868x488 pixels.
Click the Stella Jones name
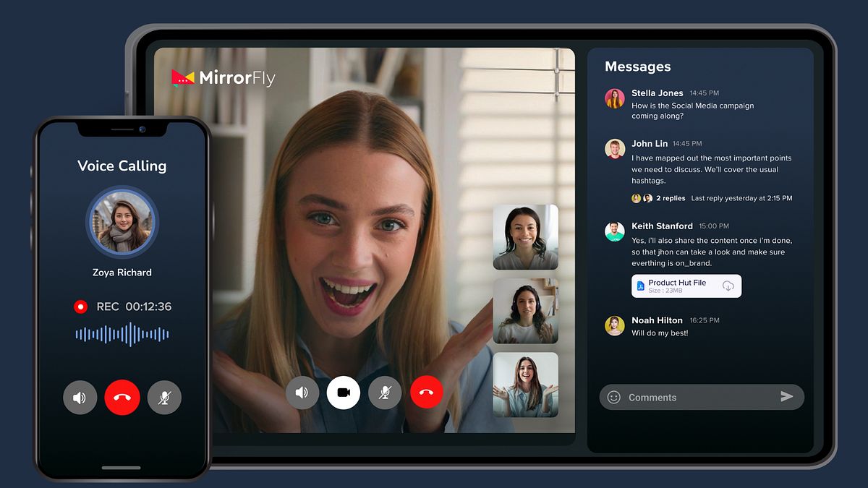pos(658,93)
